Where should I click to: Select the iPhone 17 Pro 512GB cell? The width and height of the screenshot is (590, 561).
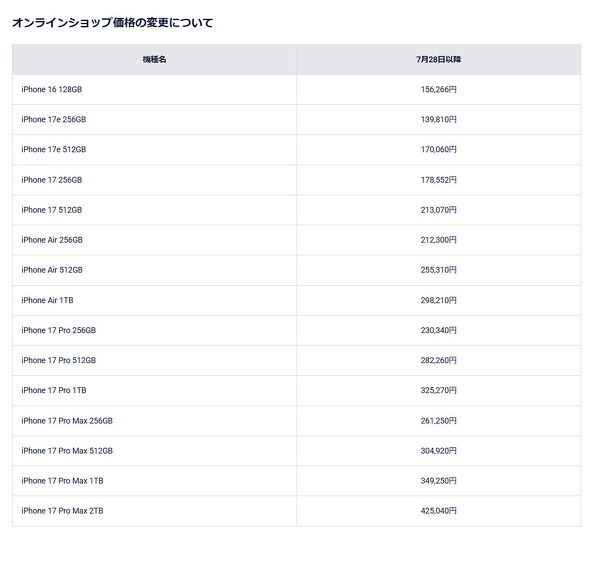coord(154,360)
